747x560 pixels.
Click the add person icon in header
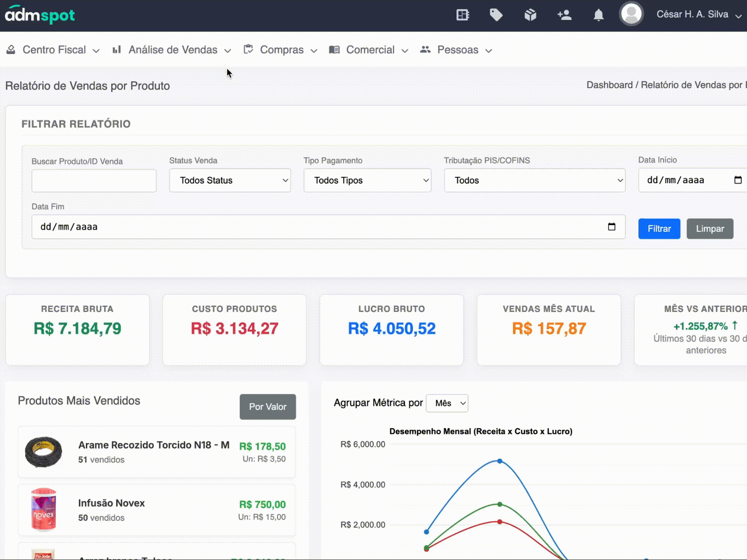click(x=564, y=15)
